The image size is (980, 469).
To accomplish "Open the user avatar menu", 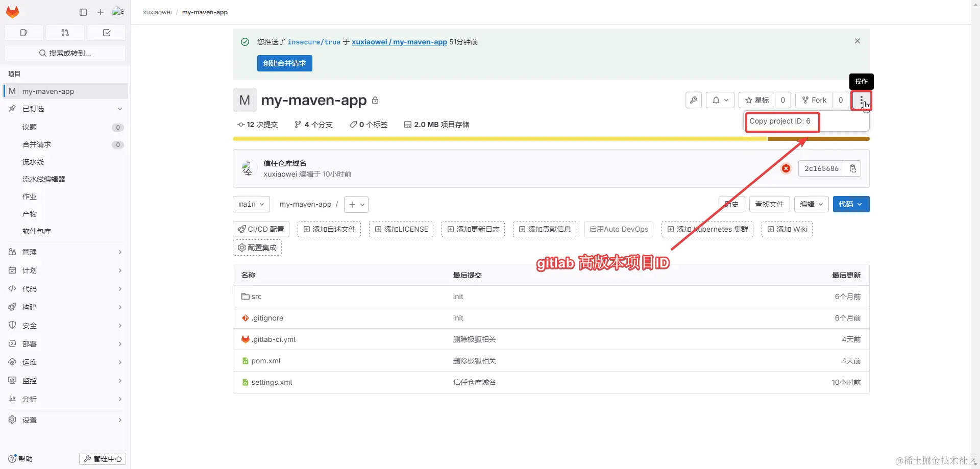I will (118, 12).
